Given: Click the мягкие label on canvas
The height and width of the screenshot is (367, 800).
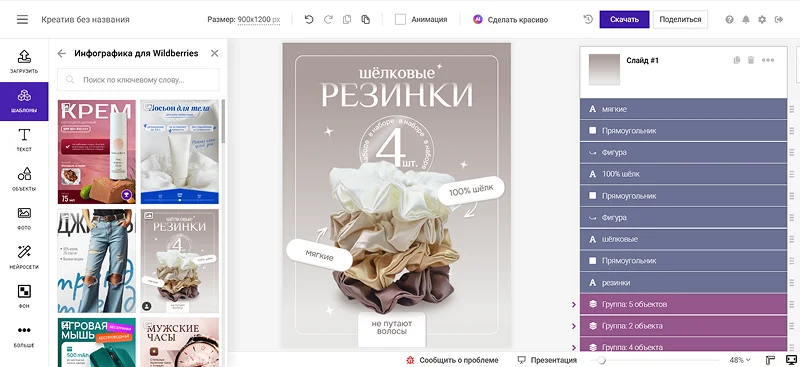Looking at the screenshot, I should 319,254.
